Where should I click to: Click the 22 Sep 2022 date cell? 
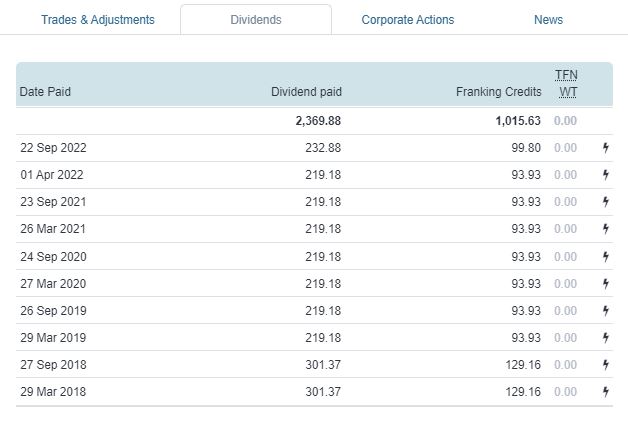pyautogui.click(x=53, y=148)
